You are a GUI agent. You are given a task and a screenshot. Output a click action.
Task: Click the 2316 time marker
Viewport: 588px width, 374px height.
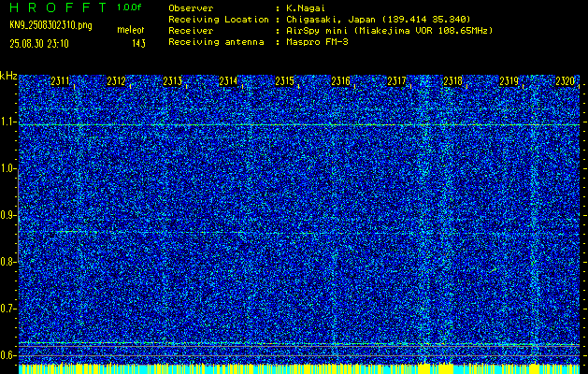(340, 81)
